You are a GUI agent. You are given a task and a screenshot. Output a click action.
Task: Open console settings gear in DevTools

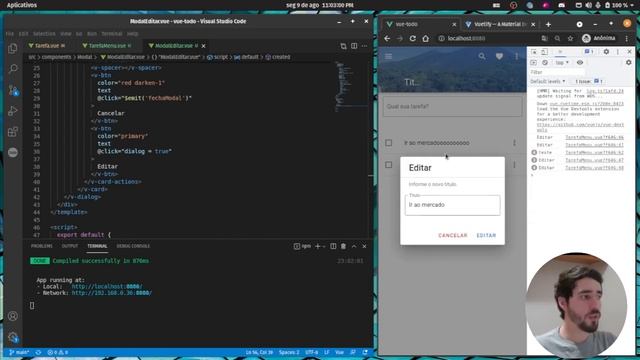[x=629, y=62]
